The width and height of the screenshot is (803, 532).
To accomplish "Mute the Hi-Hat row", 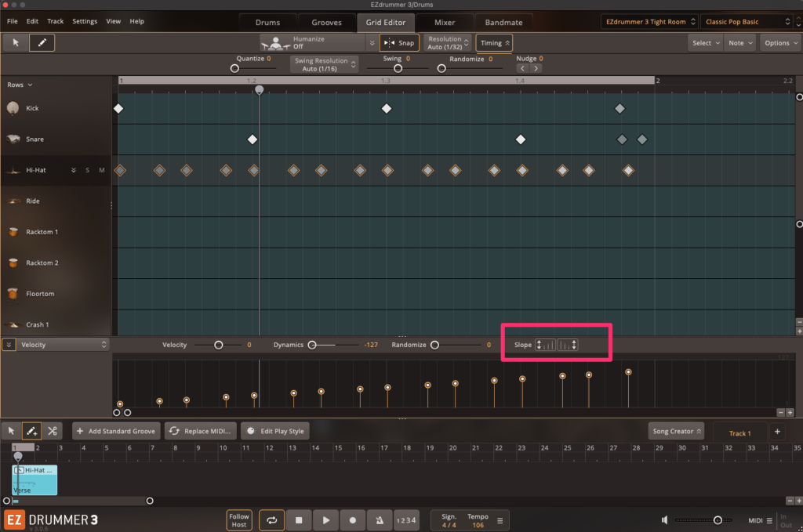I will (x=101, y=170).
